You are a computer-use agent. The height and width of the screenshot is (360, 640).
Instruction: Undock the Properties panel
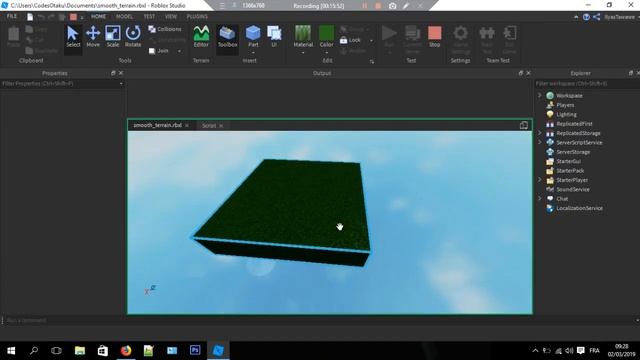(113, 73)
